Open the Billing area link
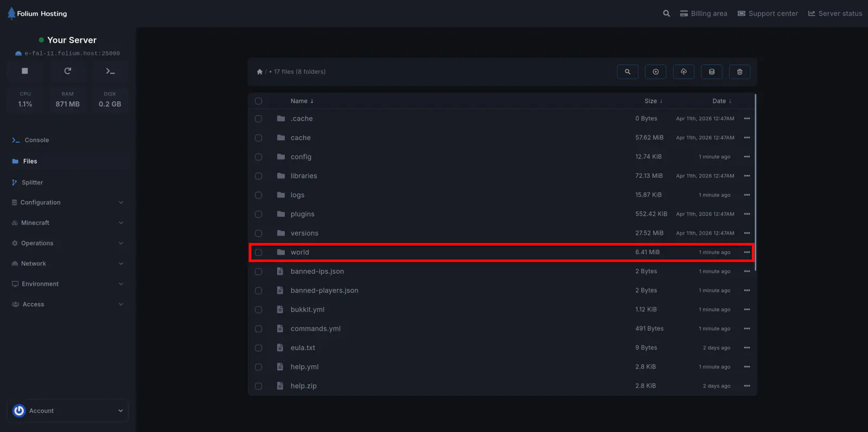Screen dimensions: 868x432 coord(704,14)
